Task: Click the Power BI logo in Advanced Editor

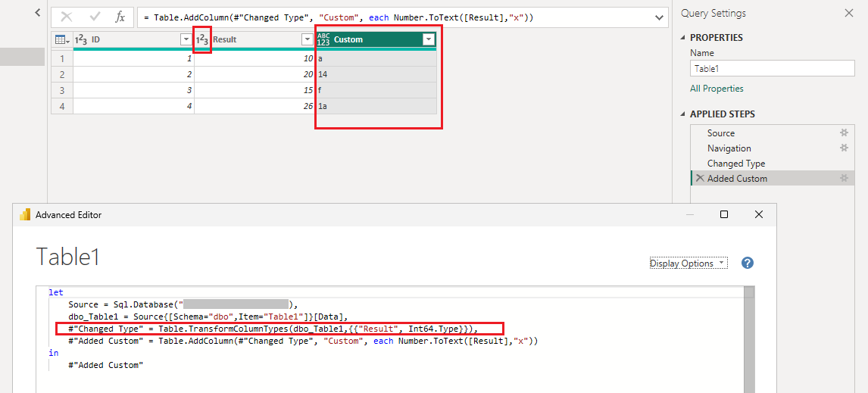Action: tap(25, 215)
